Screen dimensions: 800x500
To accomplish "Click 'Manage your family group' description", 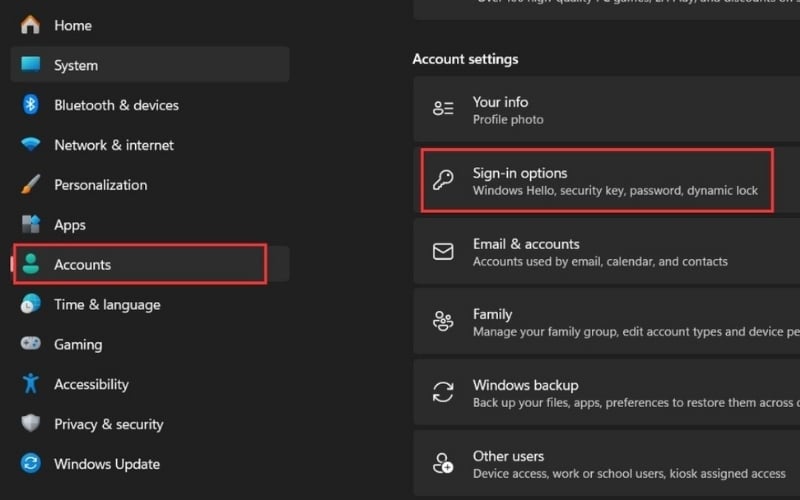I will coord(636,332).
